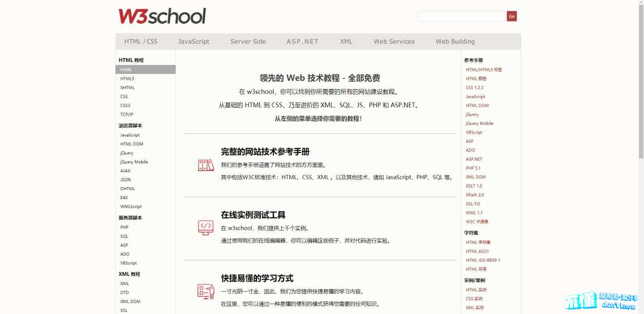Open the CSS3 tutorial link

tap(125, 105)
